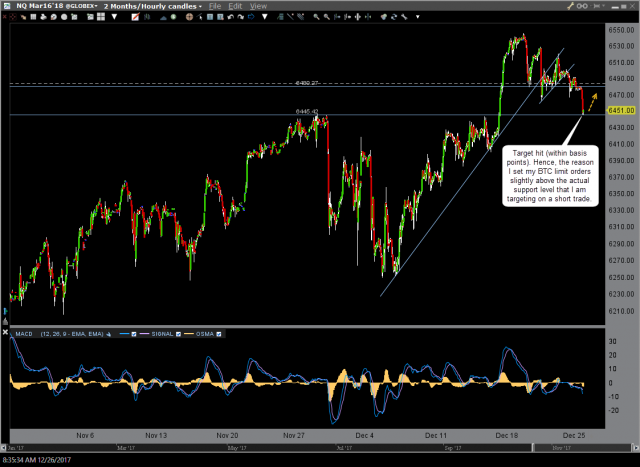This screenshot has height=467, width=640.
Task: Click the blue marker icon at left chart edge
Action: 5,311
